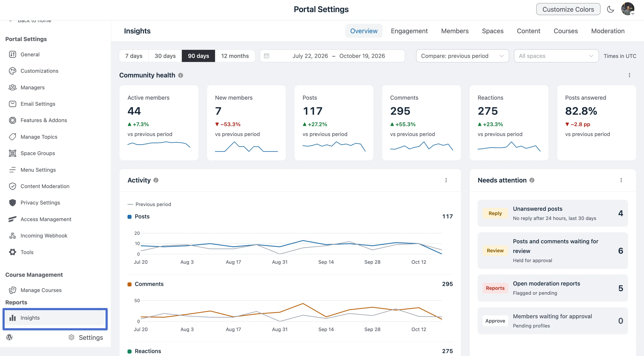644x356 pixels.
Task: Click the Menu Settings lines icon
Action: (13, 170)
